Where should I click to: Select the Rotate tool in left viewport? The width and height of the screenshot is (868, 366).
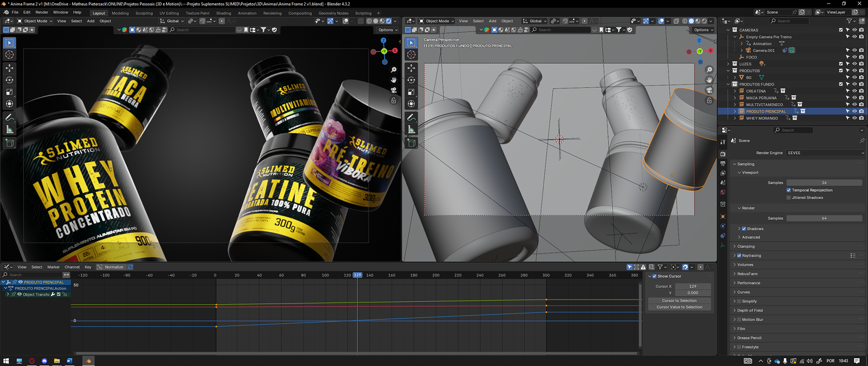click(x=9, y=80)
